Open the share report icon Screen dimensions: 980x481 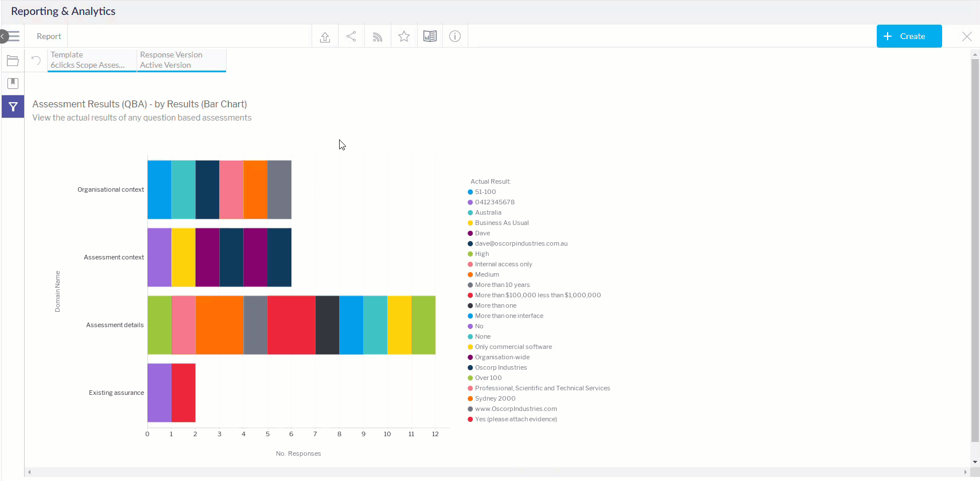coord(351,37)
